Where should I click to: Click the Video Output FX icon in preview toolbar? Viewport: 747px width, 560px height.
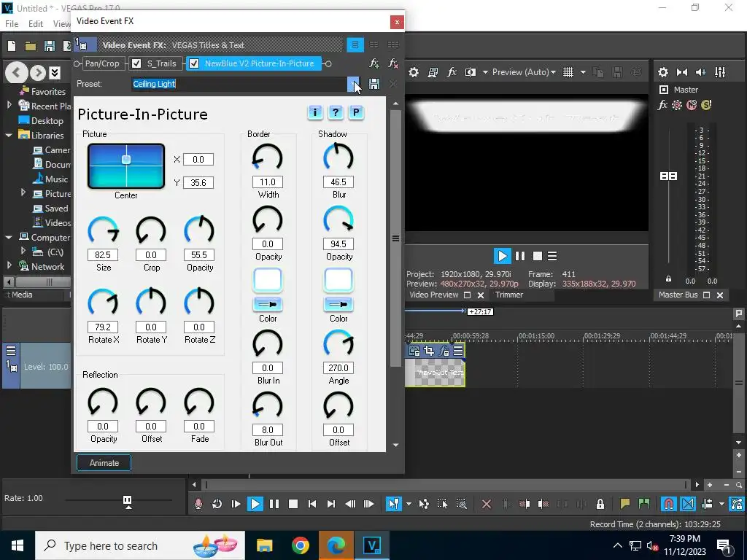(x=451, y=72)
